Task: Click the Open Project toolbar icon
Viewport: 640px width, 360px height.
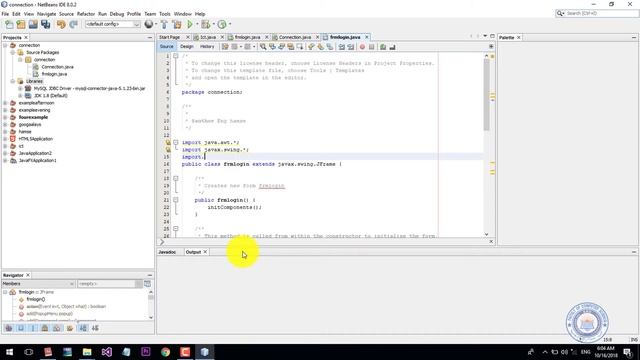Action: pos(33,24)
